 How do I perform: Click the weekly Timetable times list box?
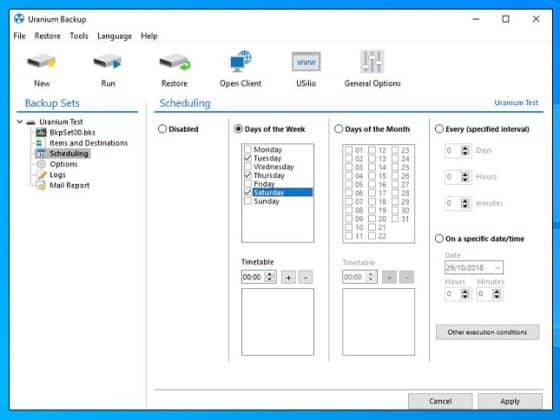[x=278, y=322]
